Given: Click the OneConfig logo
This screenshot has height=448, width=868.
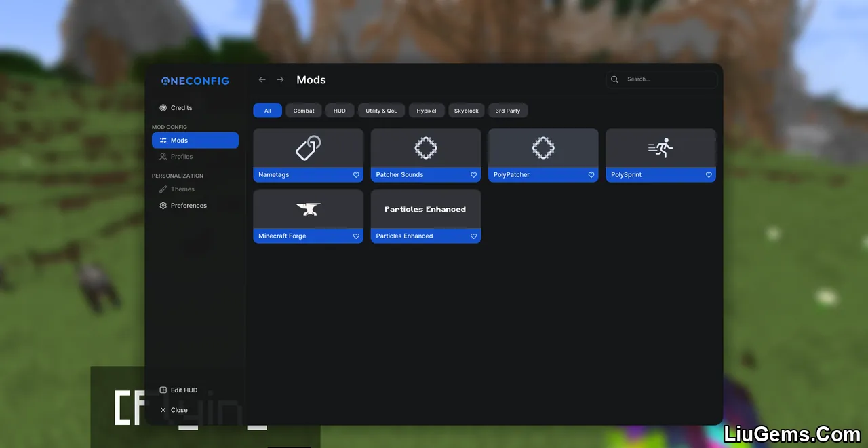Looking at the screenshot, I should coord(195,81).
